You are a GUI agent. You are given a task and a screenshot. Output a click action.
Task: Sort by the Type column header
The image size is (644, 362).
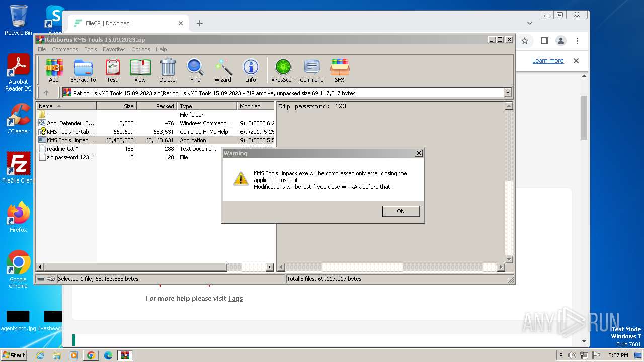(207, 106)
